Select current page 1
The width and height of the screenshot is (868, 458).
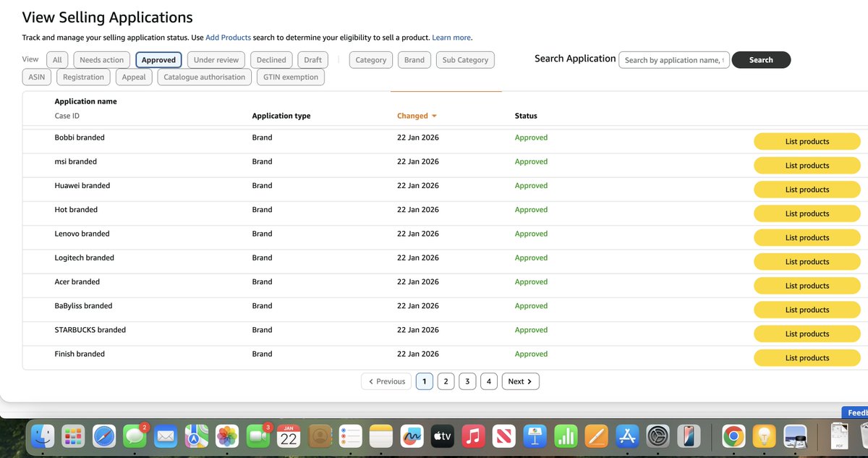[425, 381]
